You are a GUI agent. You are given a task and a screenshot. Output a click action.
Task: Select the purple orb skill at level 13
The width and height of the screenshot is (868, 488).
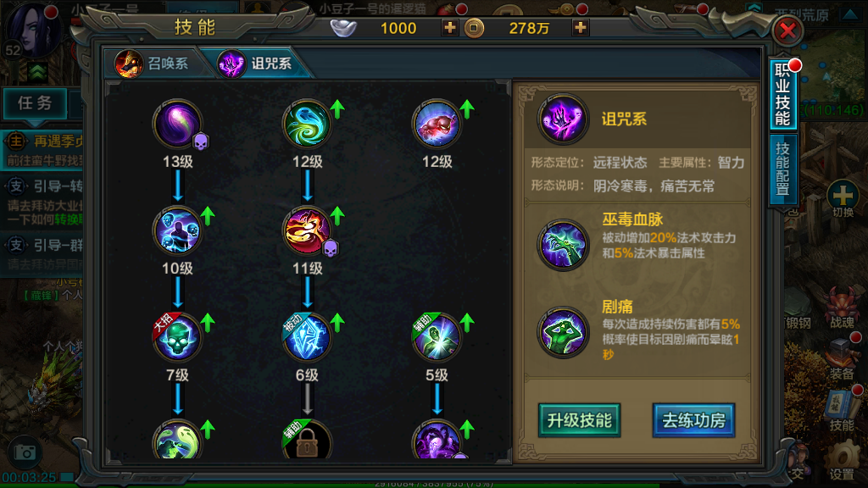(x=178, y=124)
